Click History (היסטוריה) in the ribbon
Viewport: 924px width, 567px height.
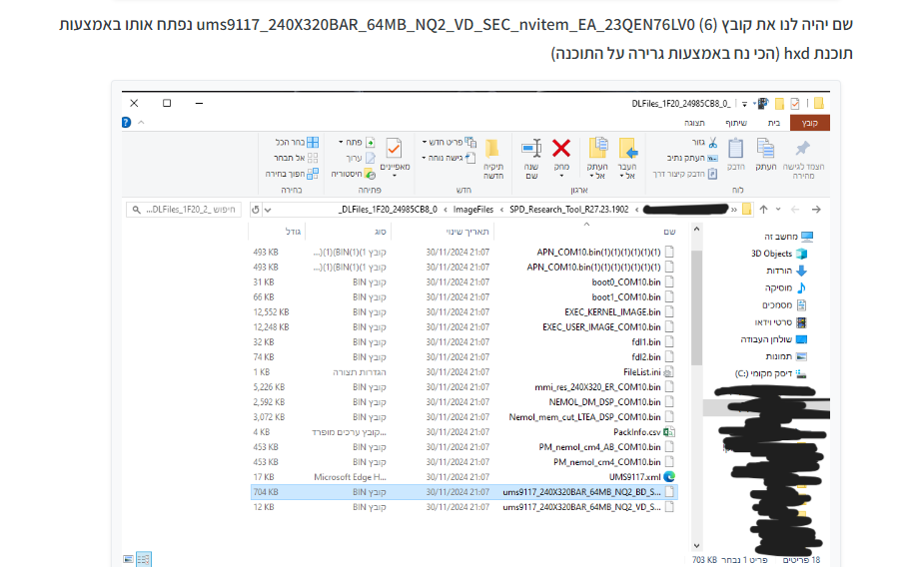pos(353,174)
